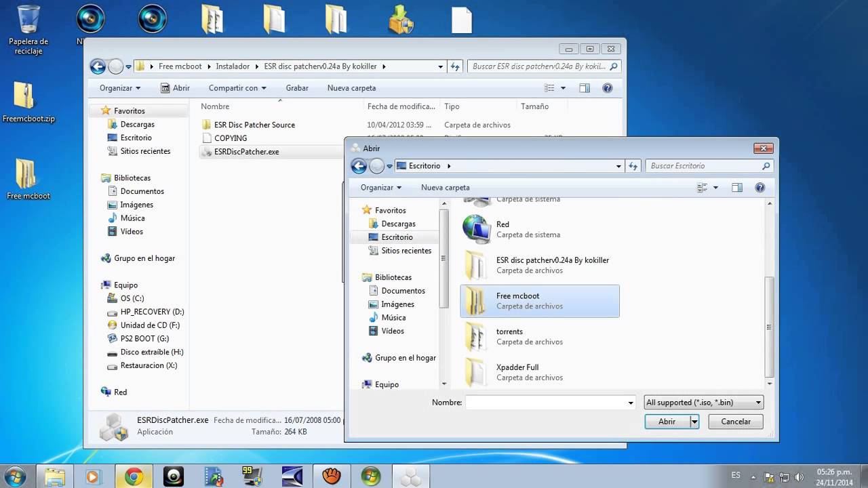The height and width of the screenshot is (488, 868).
Task: Select Música in Abrir dialog sidebar
Action: 393,318
